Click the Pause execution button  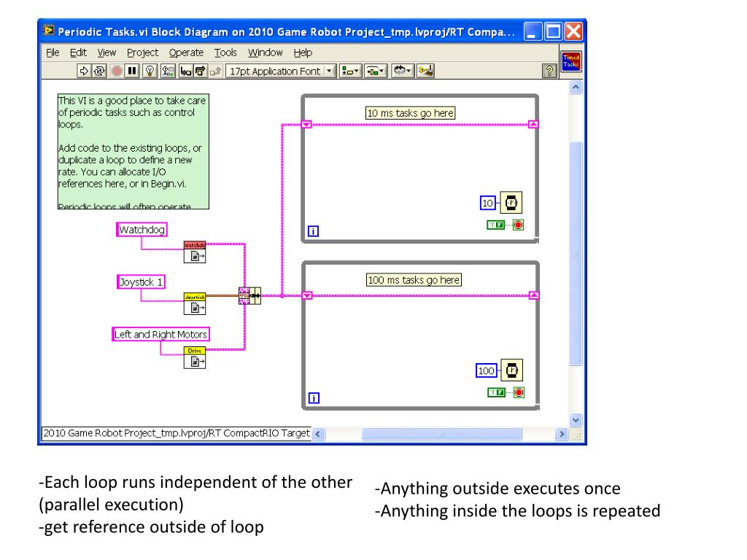click(132, 71)
